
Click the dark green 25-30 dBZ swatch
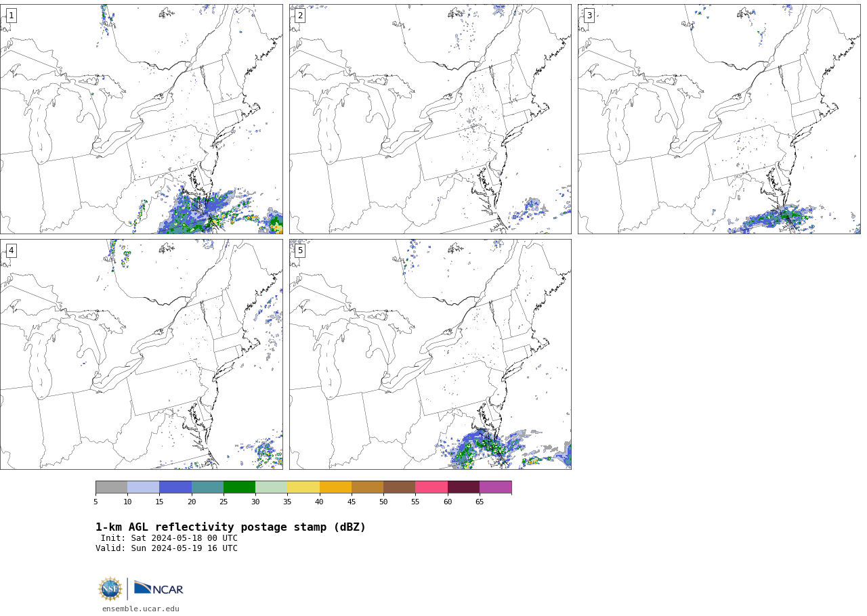(240, 487)
